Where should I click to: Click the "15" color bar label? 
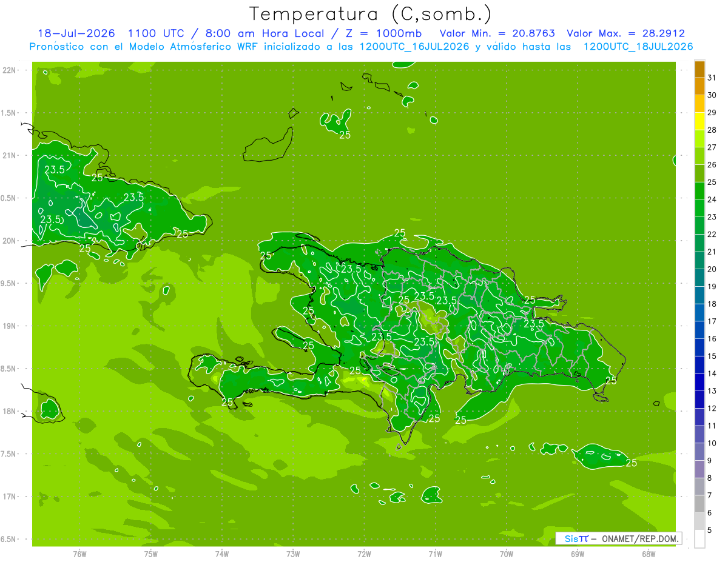pyautogui.click(x=712, y=356)
